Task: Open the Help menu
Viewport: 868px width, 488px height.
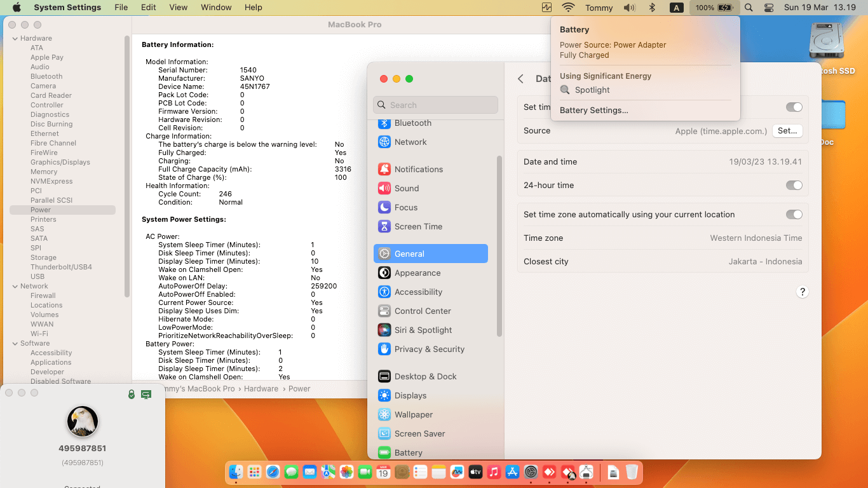Action: point(254,8)
